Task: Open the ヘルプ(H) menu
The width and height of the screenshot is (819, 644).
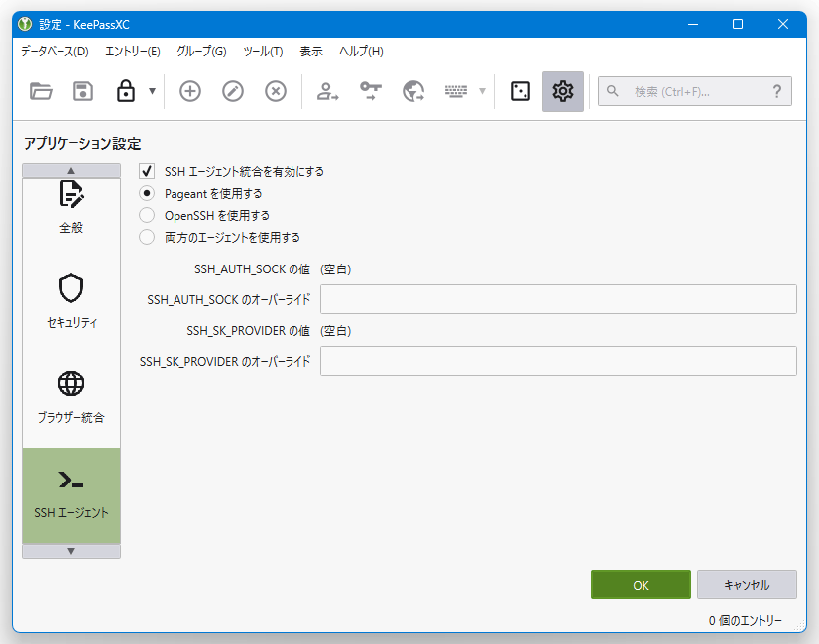Action: tap(361, 52)
